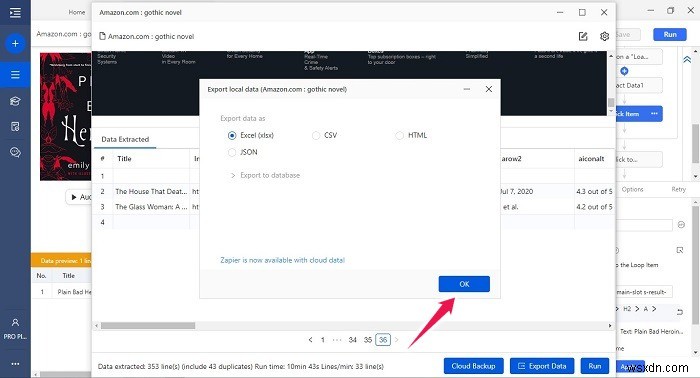Click the Cloud Backup button
This screenshot has height=378, width=700.
[473, 366]
